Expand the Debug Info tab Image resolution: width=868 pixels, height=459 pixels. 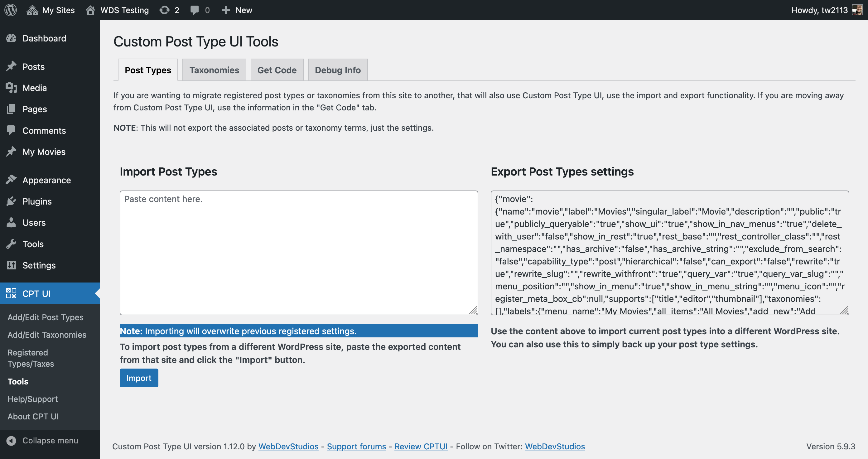tap(337, 70)
